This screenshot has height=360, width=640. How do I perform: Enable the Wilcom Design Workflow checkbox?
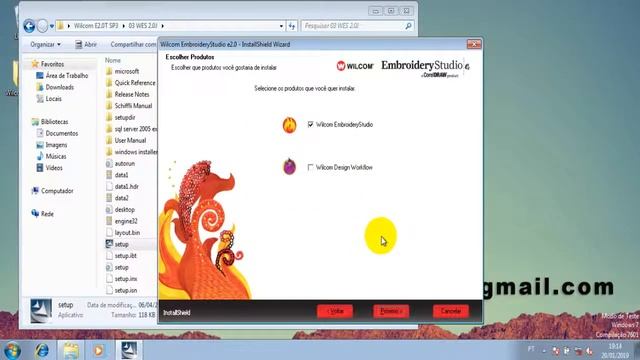pos(311,167)
